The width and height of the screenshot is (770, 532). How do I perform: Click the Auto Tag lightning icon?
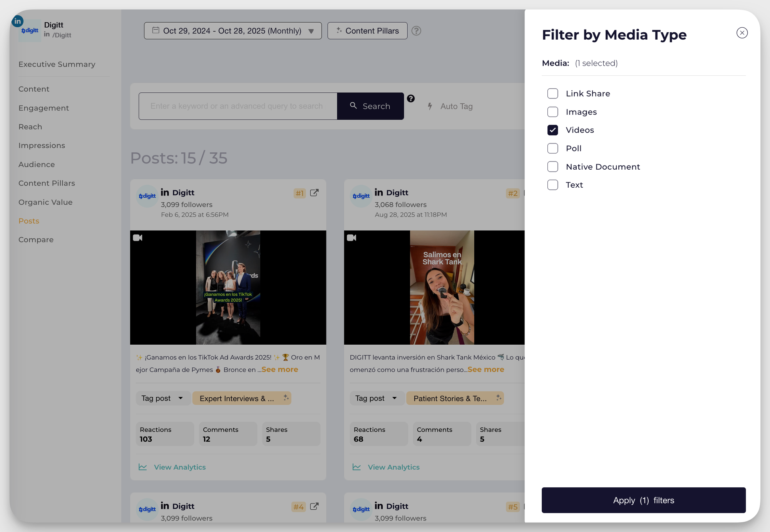click(430, 106)
